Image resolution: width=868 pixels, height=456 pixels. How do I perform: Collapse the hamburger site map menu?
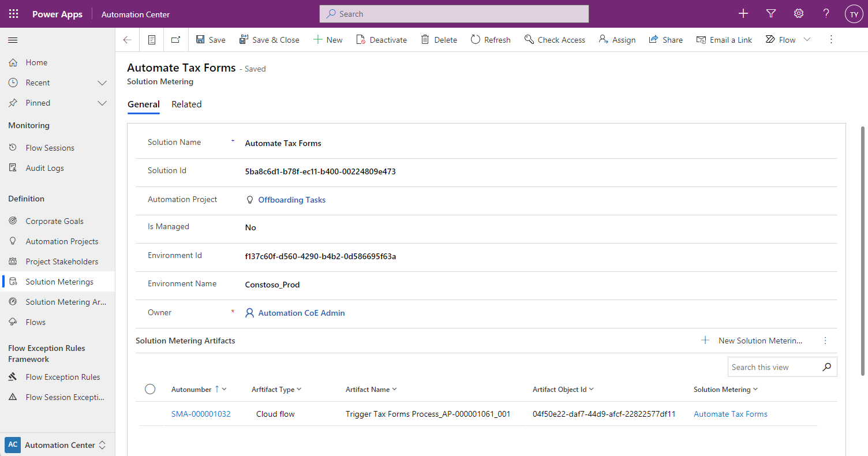click(13, 40)
